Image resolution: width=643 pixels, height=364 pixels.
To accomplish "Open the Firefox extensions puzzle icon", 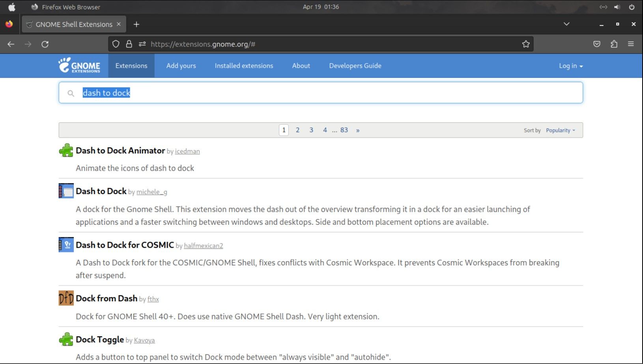I will (614, 44).
